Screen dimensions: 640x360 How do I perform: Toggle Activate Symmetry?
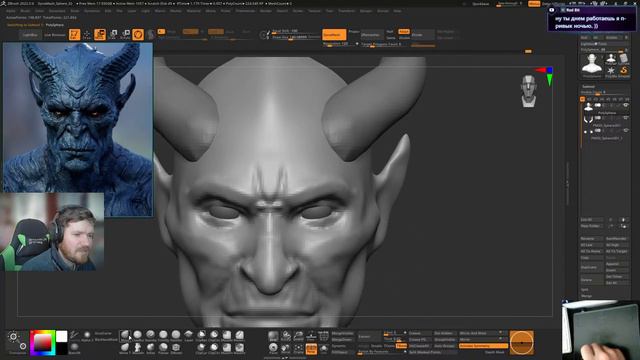[x=483, y=346]
